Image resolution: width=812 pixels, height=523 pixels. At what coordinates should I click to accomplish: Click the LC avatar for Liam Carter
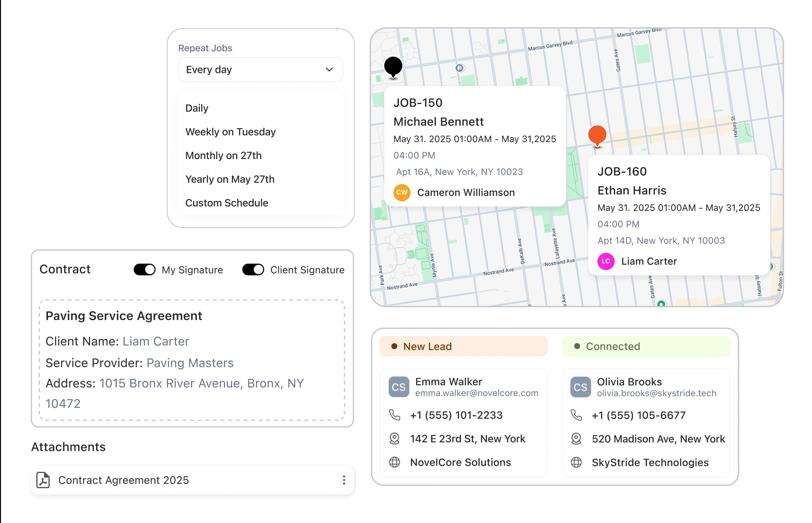click(606, 261)
